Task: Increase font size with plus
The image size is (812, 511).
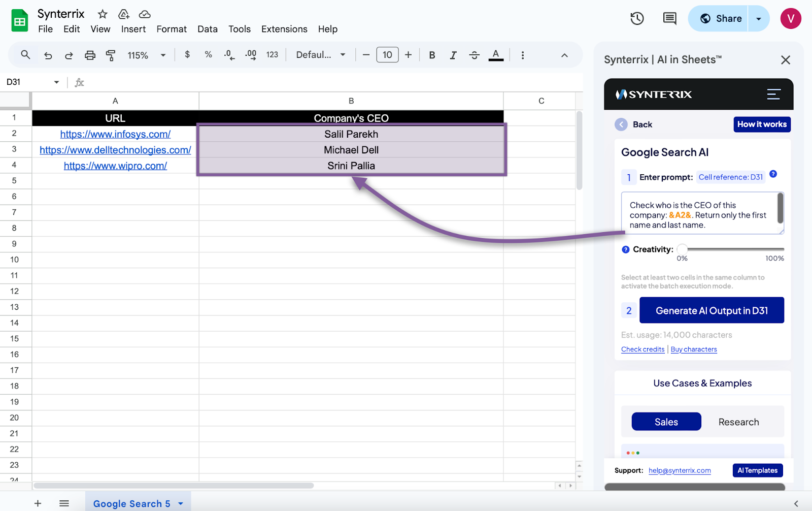Action: pos(408,55)
